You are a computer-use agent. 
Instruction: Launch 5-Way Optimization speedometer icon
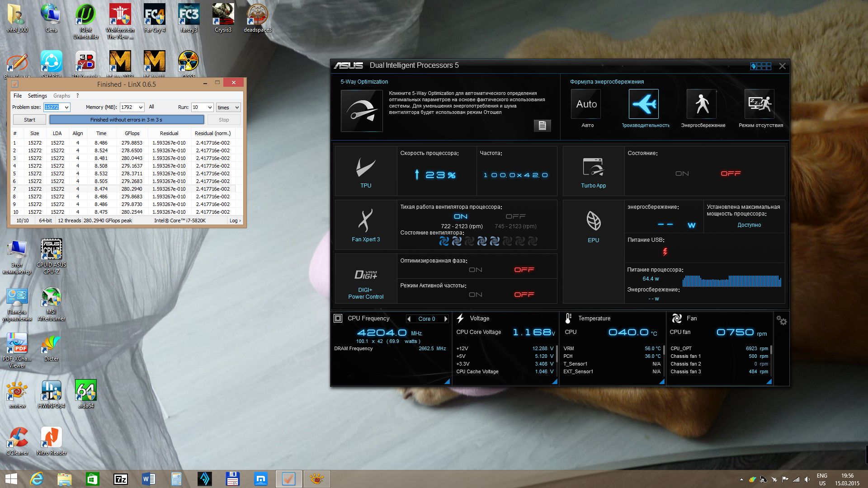(362, 111)
